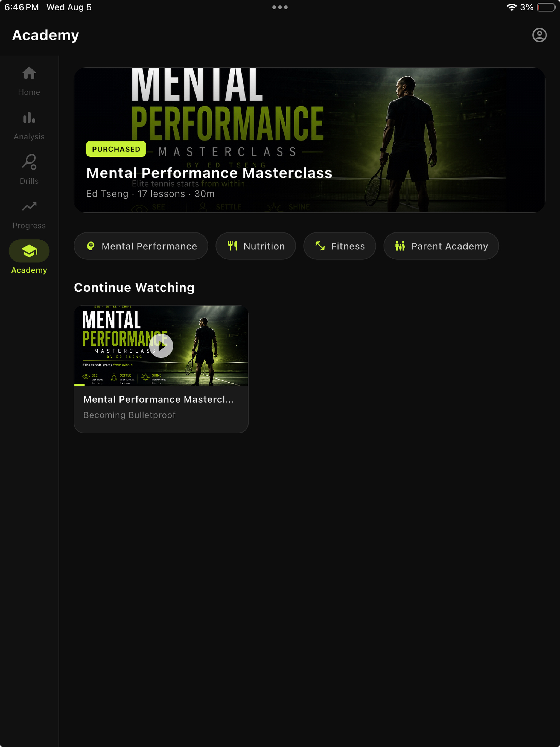Filter by Mental Performance category

click(141, 246)
